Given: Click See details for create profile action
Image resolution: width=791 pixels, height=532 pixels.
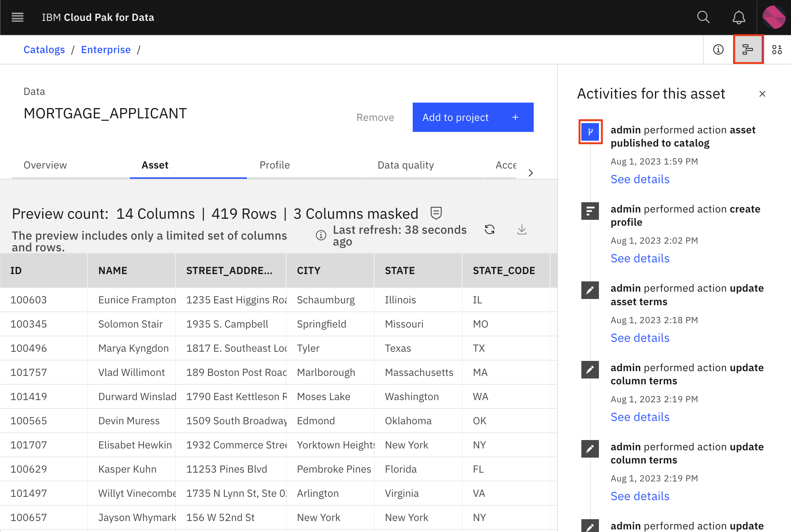Looking at the screenshot, I should (640, 258).
